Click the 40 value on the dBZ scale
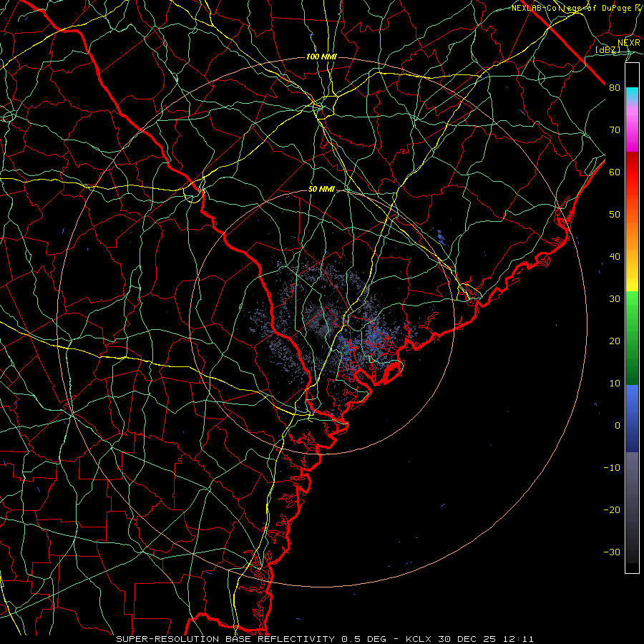The height and width of the screenshot is (644, 644). point(615,257)
